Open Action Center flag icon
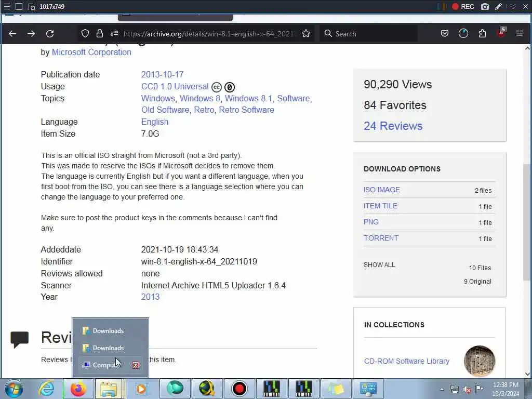The height and width of the screenshot is (399, 532). point(480,389)
